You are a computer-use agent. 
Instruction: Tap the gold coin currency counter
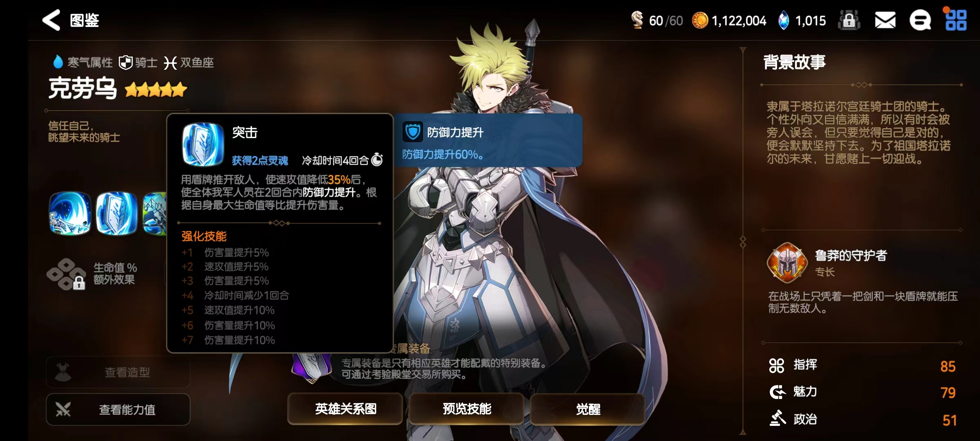[729, 20]
